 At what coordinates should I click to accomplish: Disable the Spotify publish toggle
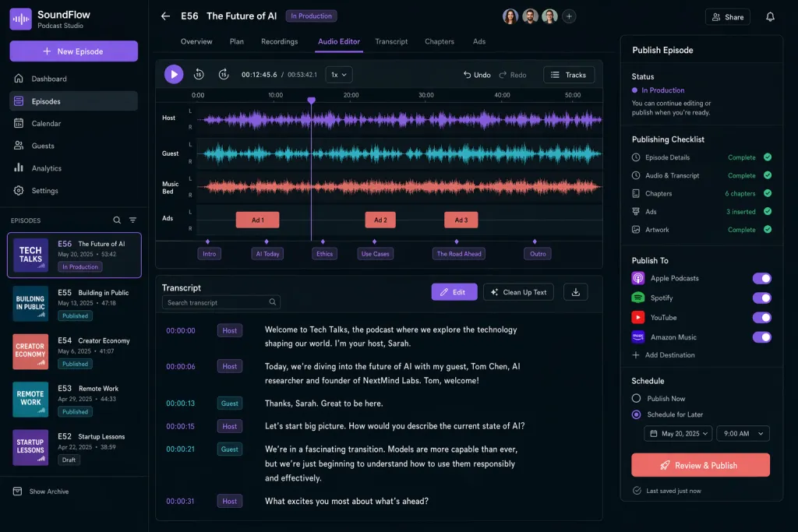pyautogui.click(x=761, y=298)
